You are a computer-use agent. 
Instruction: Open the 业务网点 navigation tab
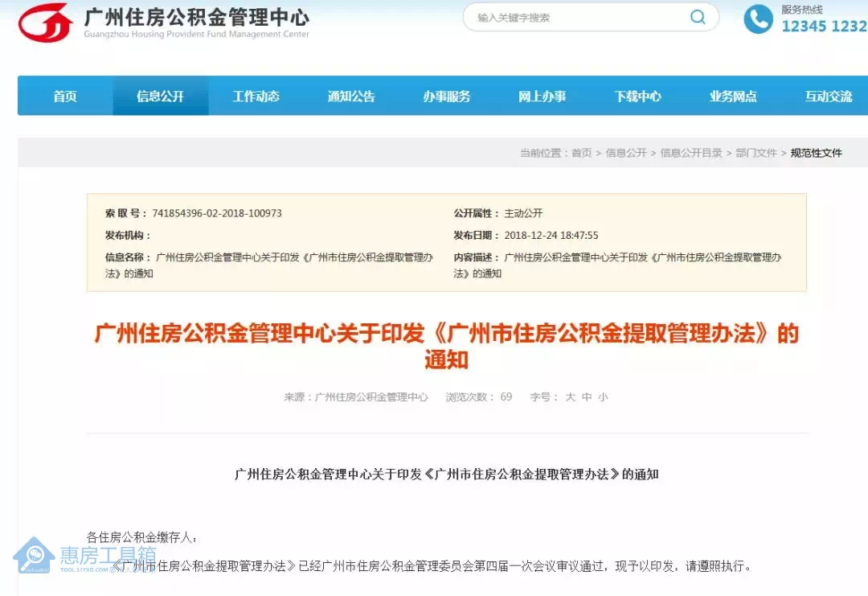[x=734, y=97]
